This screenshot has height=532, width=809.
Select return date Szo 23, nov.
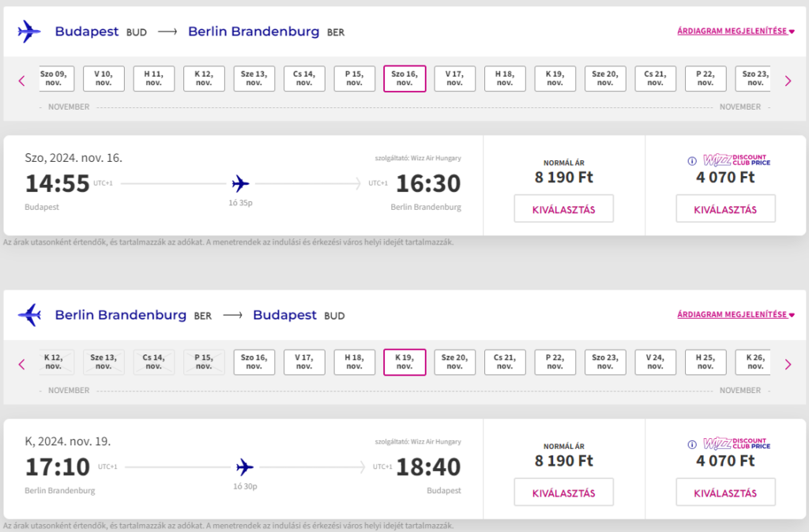coord(605,362)
